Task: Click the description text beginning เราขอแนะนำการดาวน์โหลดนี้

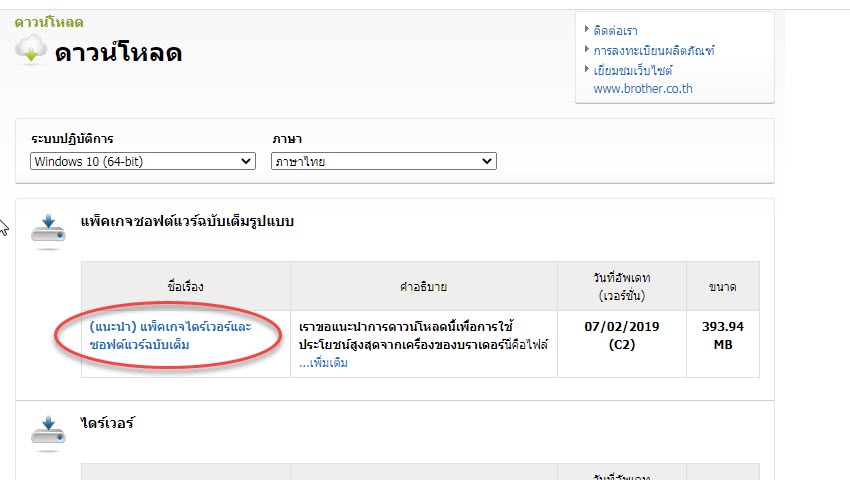Action: click(423, 335)
